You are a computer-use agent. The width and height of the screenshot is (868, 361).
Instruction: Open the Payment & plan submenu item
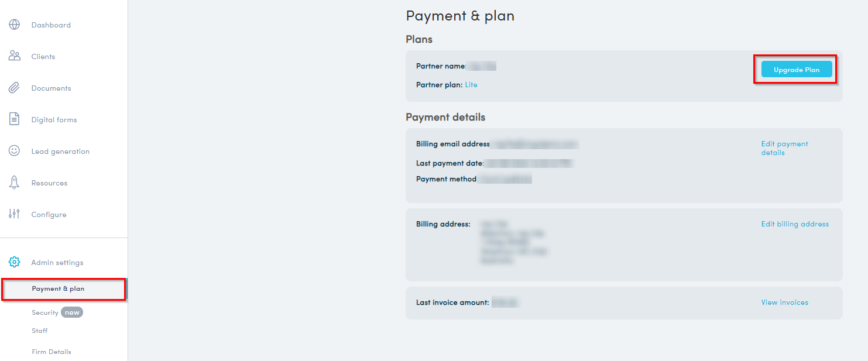point(58,289)
